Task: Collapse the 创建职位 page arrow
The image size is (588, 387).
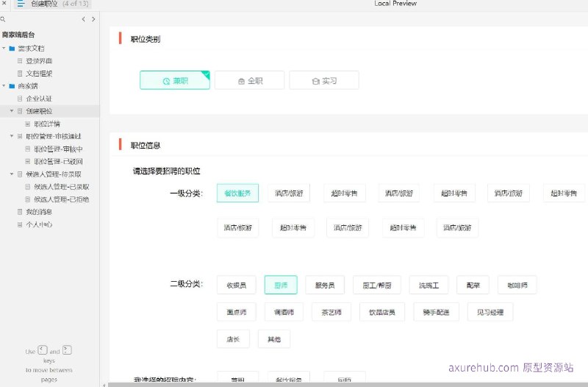Action: (12, 111)
